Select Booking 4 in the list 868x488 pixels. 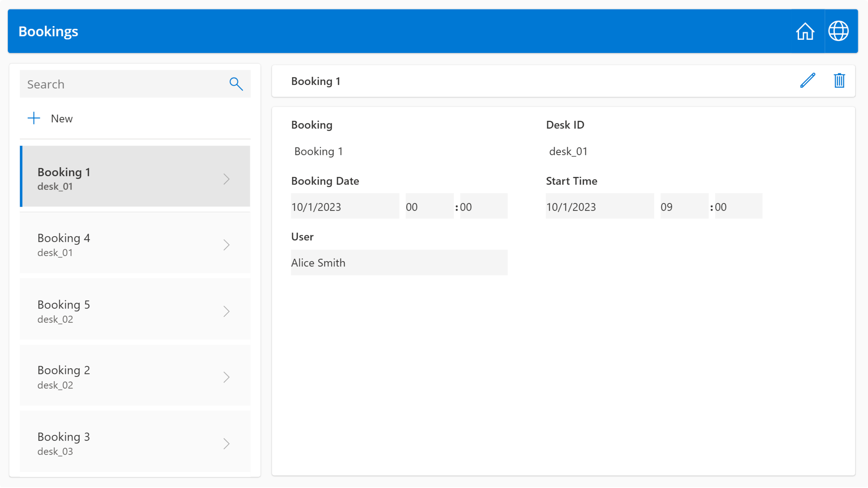click(x=135, y=243)
